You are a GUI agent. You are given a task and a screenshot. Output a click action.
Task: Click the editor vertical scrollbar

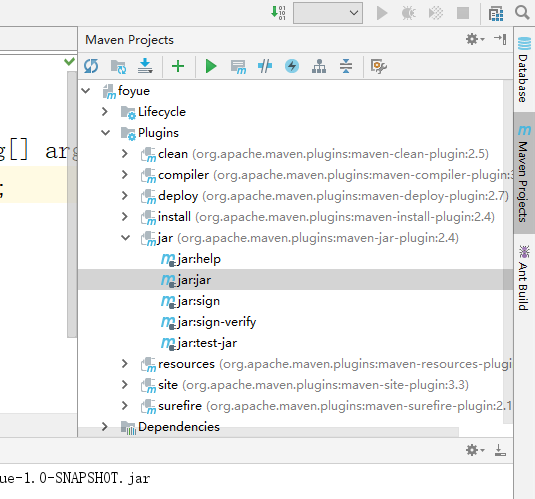(72, 204)
